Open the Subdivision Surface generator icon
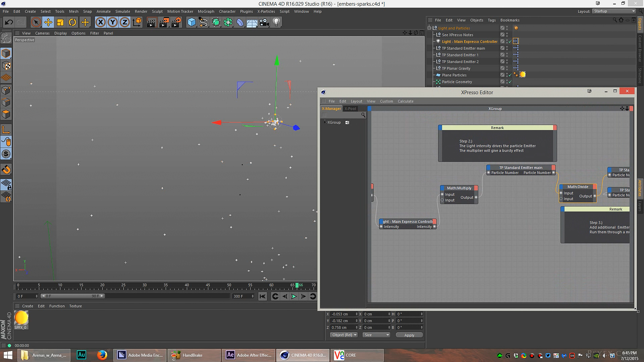 216,22
